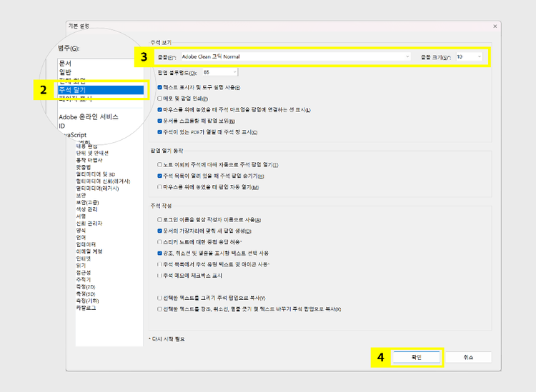Image resolution: width=536 pixels, height=392 pixels.
Task: Select 문서 in the category list
Action: click(65, 63)
